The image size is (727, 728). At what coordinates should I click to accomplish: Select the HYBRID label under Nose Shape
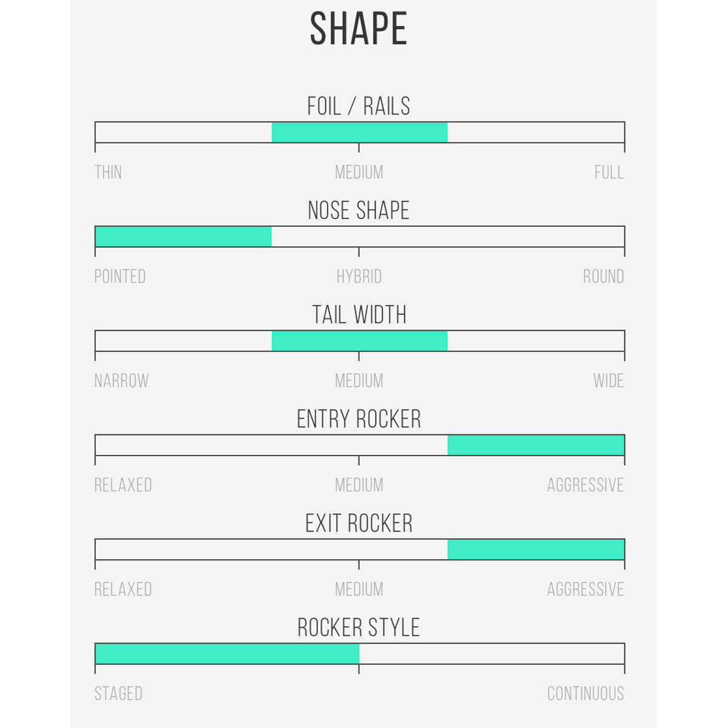pyautogui.click(x=359, y=277)
